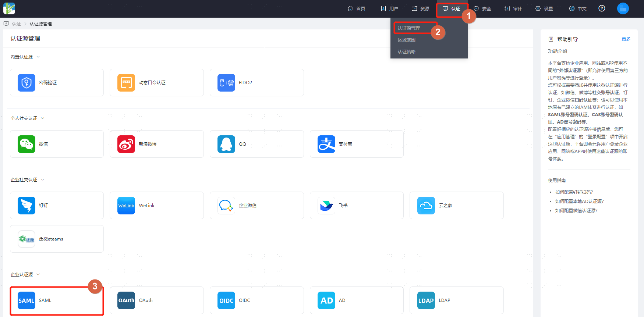644x317 pixels.
Task: Click the SAML enterprise source icon
Action: coord(26,300)
